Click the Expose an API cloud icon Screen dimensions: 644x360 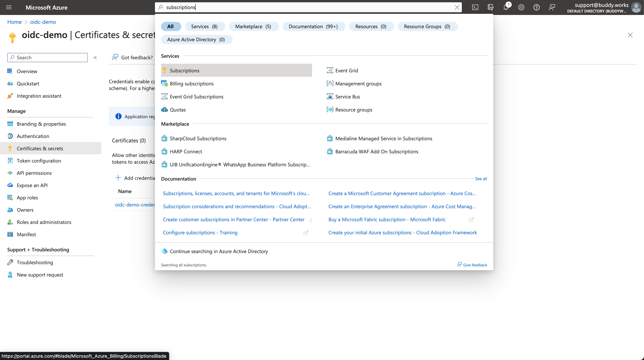10,185
